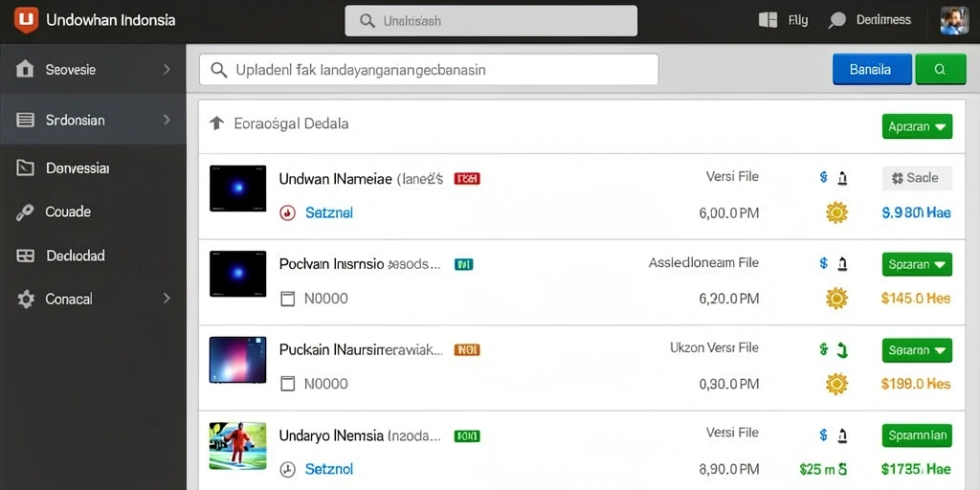This screenshot has height=490, width=980.
Task: Click the Assledloneam File label
Action: pos(703,262)
